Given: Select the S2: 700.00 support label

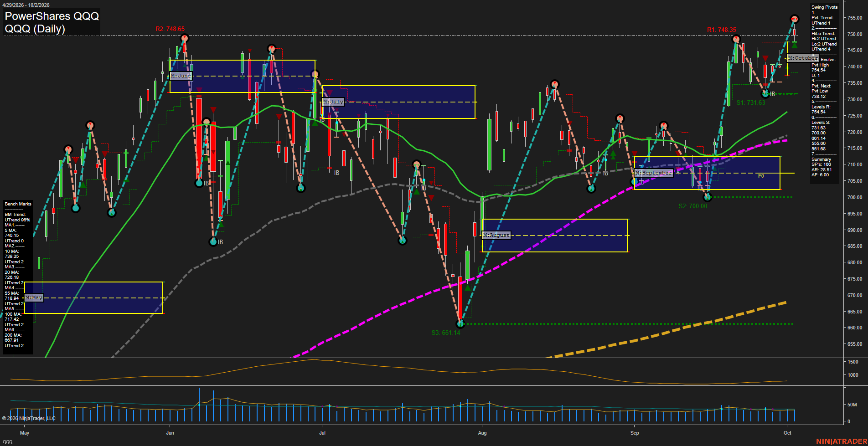Looking at the screenshot, I should click(x=693, y=206).
